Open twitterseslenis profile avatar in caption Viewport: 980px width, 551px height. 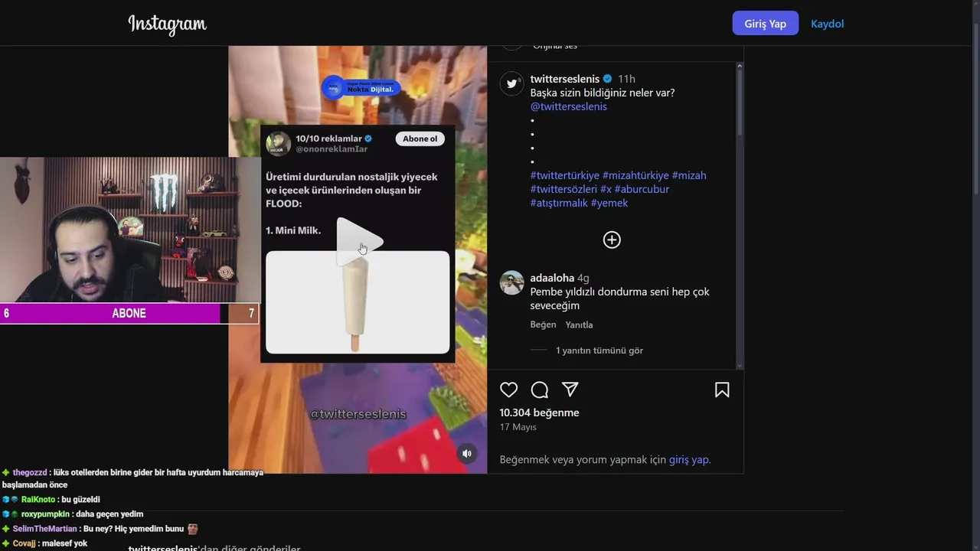tap(511, 83)
